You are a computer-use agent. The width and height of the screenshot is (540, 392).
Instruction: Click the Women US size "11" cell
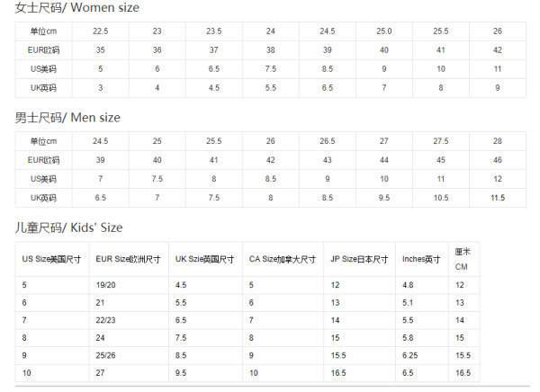(498, 69)
